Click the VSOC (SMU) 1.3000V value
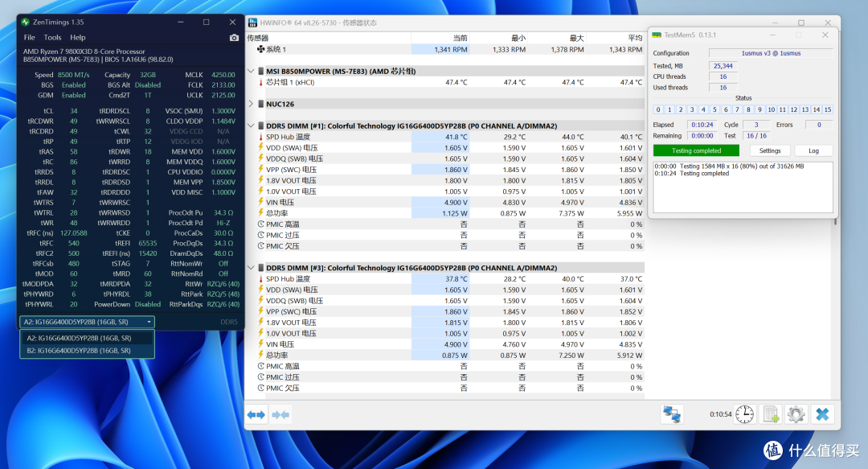 point(223,111)
